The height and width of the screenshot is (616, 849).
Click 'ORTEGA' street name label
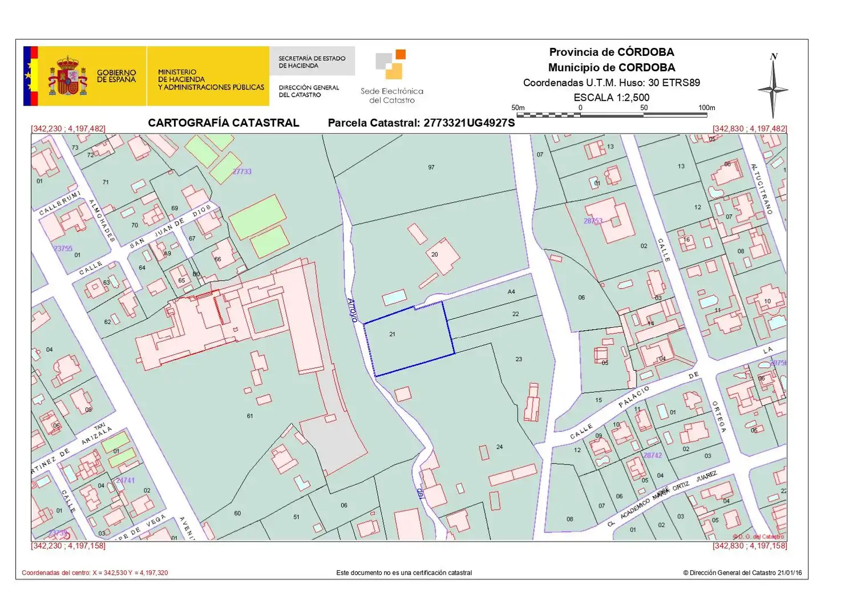[x=718, y=416]
